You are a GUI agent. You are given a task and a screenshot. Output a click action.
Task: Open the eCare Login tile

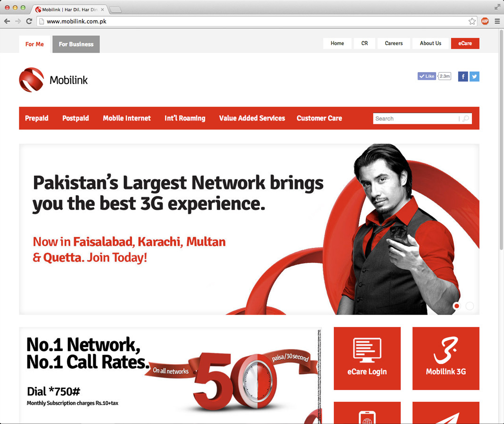pyautogui.click(x=367, y=359)
